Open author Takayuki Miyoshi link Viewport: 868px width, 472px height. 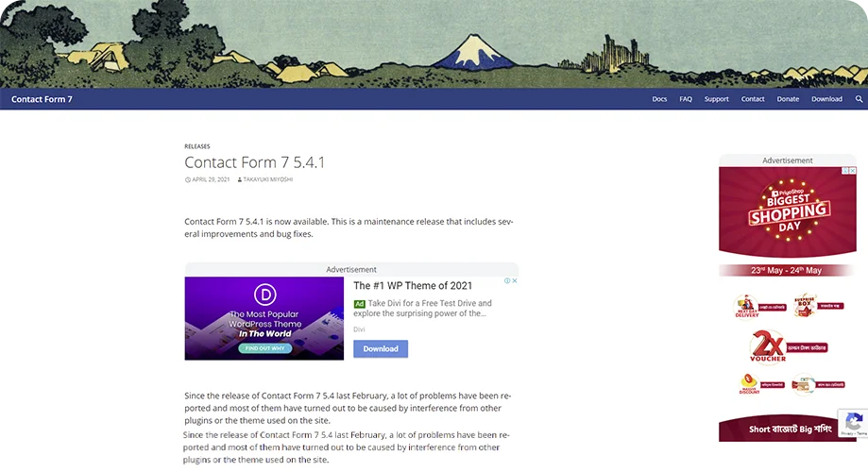coord(268,179)
